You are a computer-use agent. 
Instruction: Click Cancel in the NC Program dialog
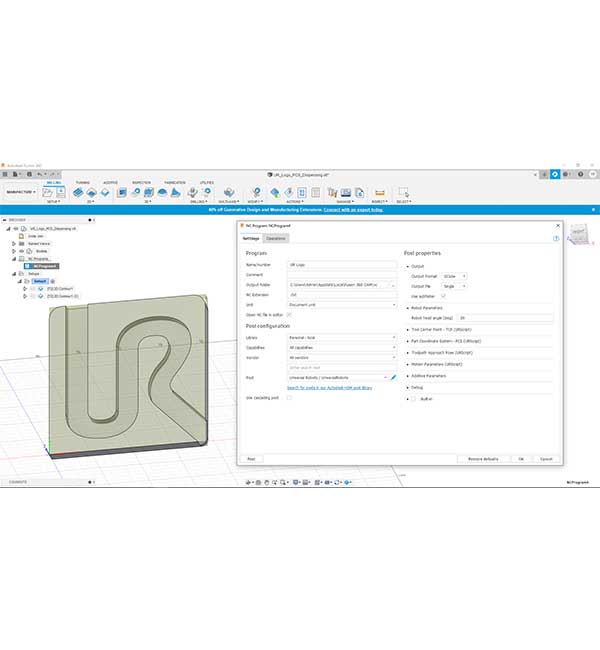coord(546,459)
